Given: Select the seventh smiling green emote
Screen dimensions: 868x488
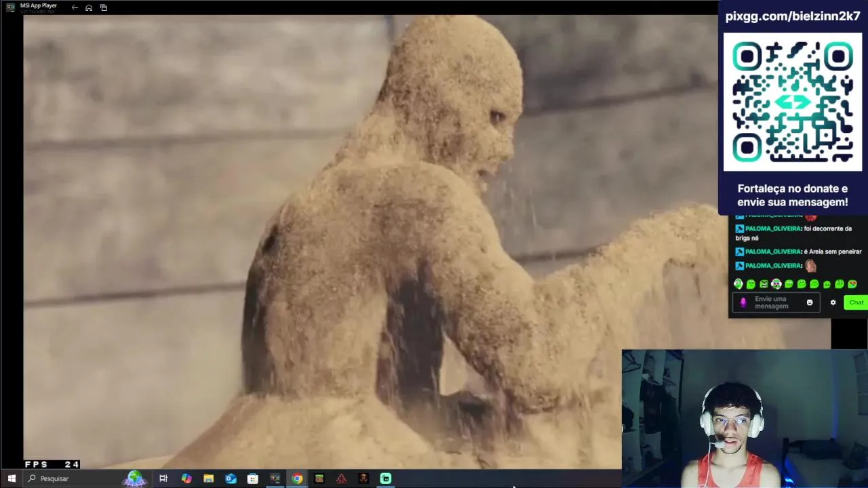Looking at the screenshot, I should click(814, 284).
